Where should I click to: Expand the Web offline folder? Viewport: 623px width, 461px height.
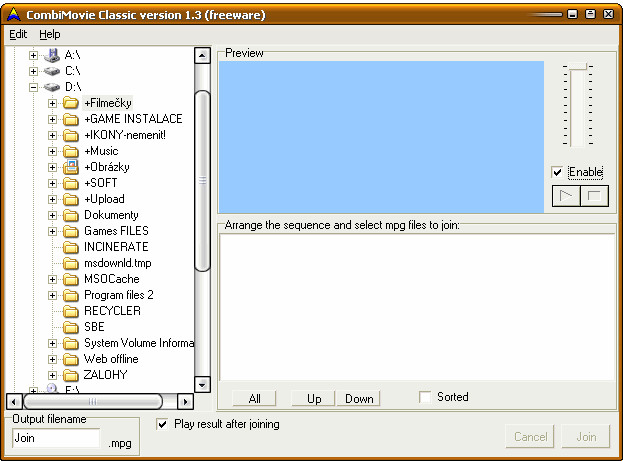coord(52,359)
